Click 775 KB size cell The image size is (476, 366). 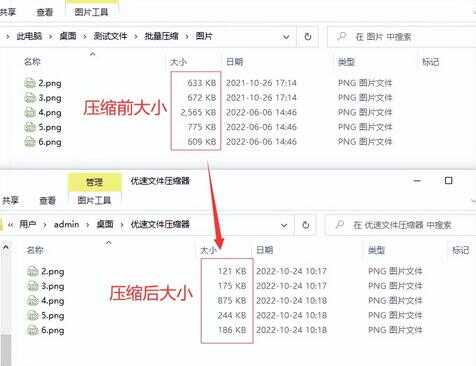(x=202, y=127)
